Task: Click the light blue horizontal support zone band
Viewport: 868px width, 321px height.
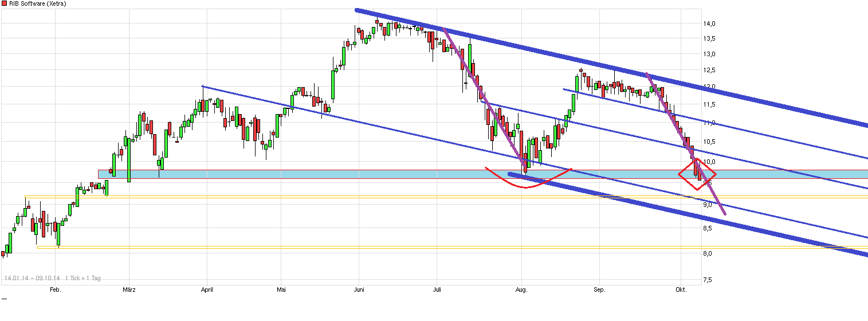Action: [483, 174]
